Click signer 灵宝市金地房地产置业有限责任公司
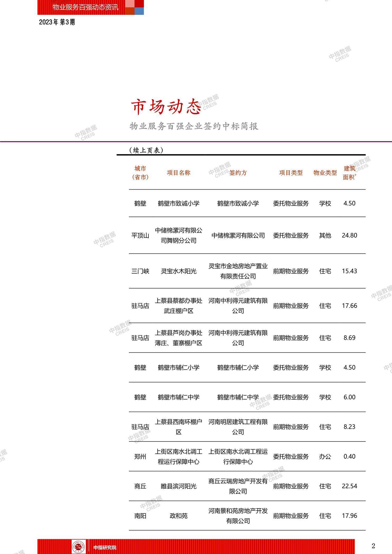 (238, 271)
